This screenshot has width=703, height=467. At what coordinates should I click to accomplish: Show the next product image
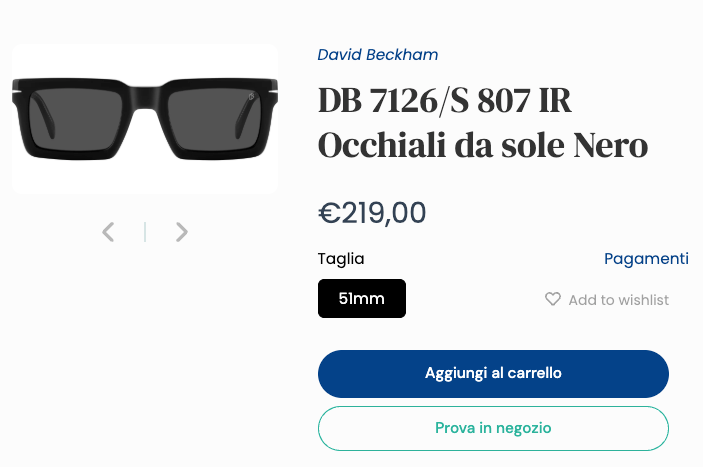click(181, 232)
